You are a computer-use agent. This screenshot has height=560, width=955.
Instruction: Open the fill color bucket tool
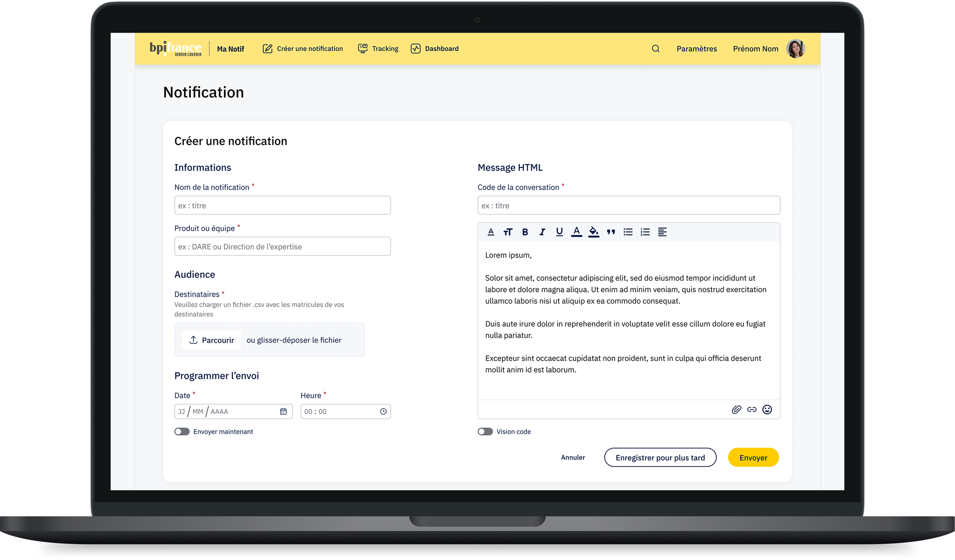tap(594, 232)
